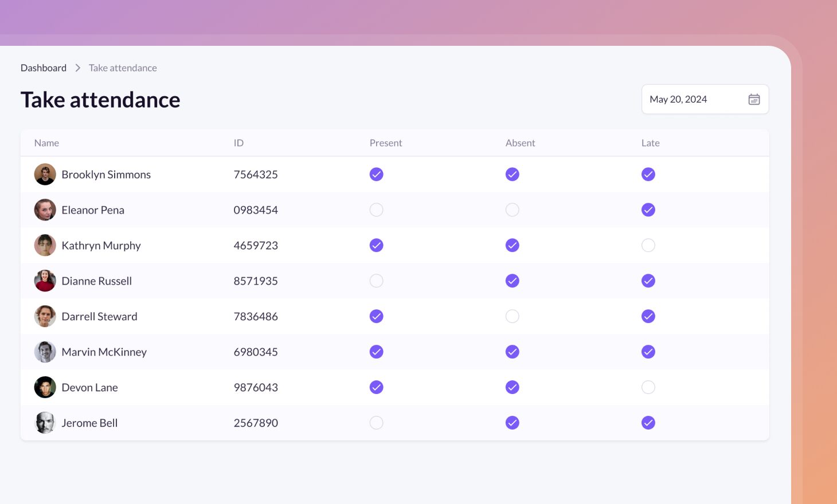
Task: Click Devon Lane's profile avatar
Action: [45, 388]
